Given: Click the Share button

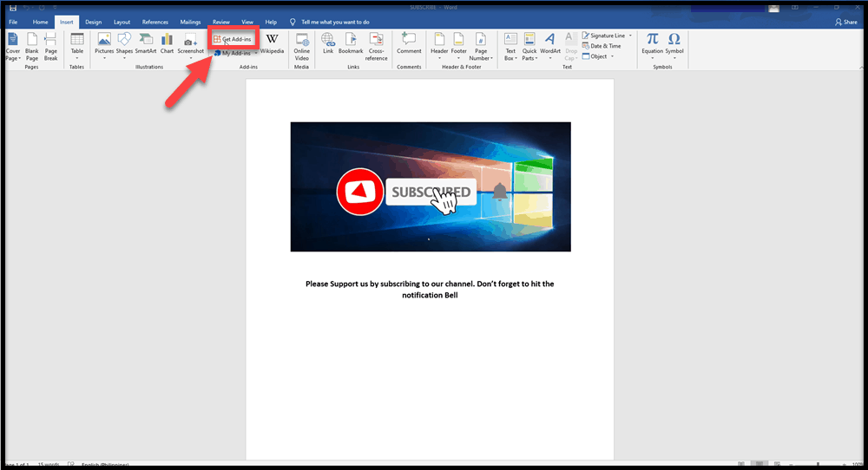Looking at the screenshot, I should (846, 23).
